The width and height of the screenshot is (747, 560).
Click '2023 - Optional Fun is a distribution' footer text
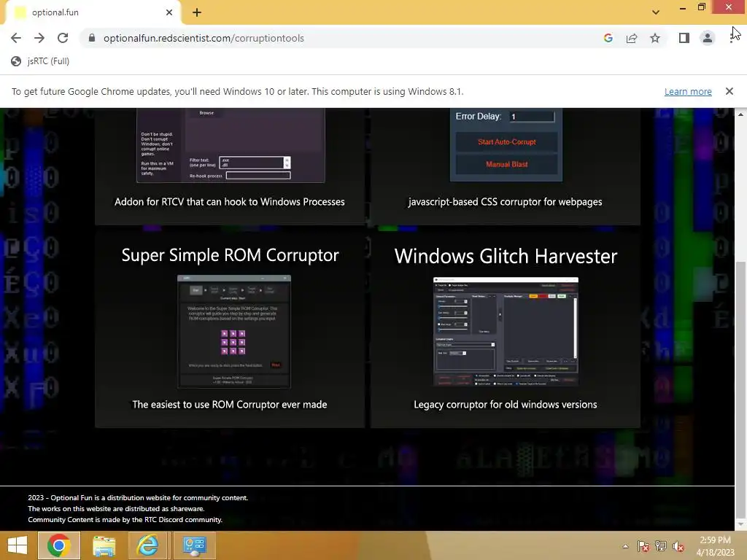coord(138,497)
